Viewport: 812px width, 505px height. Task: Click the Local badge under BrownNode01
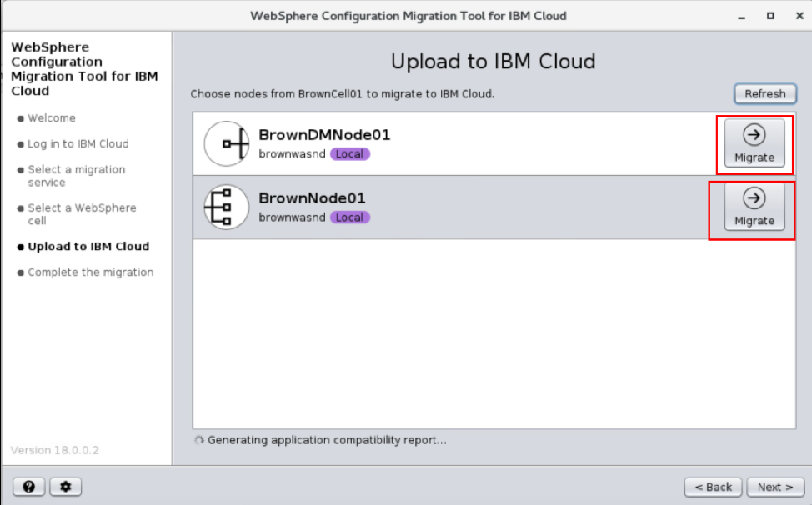350,217
